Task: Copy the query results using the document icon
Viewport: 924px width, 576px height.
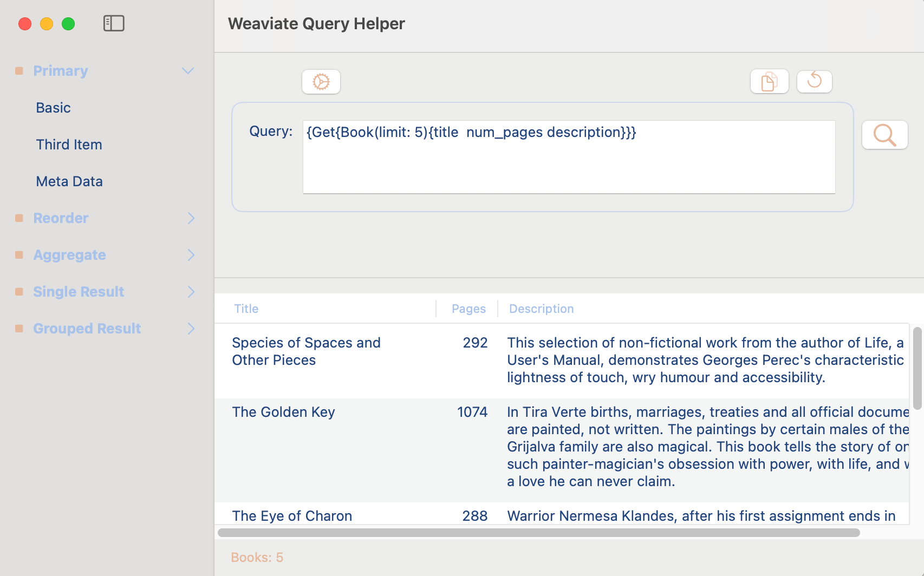Action: click(x=770, y=81)
